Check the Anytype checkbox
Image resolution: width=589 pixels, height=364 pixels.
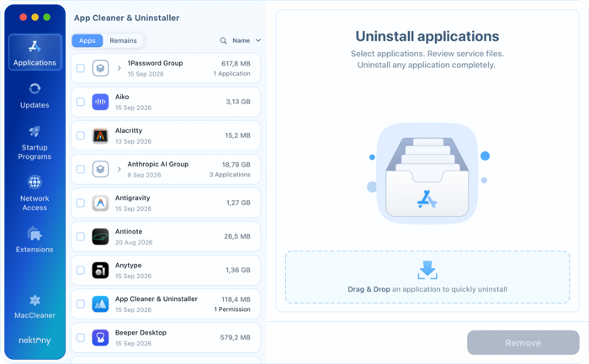coord(81,270)
